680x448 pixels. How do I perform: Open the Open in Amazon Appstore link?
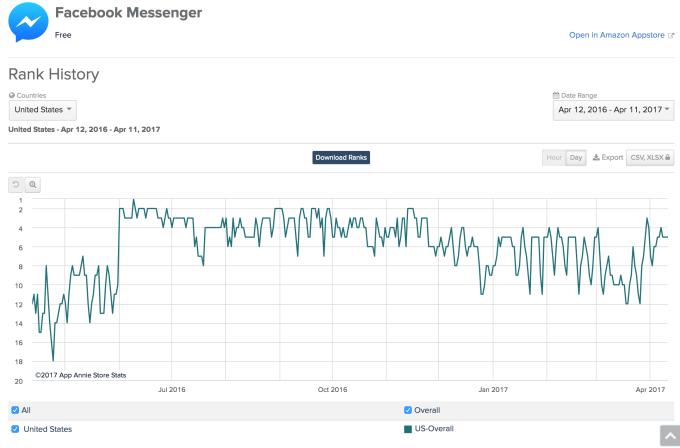click(617, 35)
